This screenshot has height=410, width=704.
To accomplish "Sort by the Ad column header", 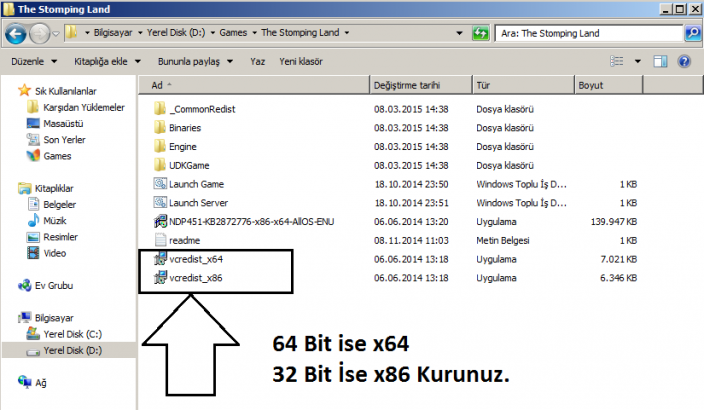I will pyautogui.click(x=254, y=85).
